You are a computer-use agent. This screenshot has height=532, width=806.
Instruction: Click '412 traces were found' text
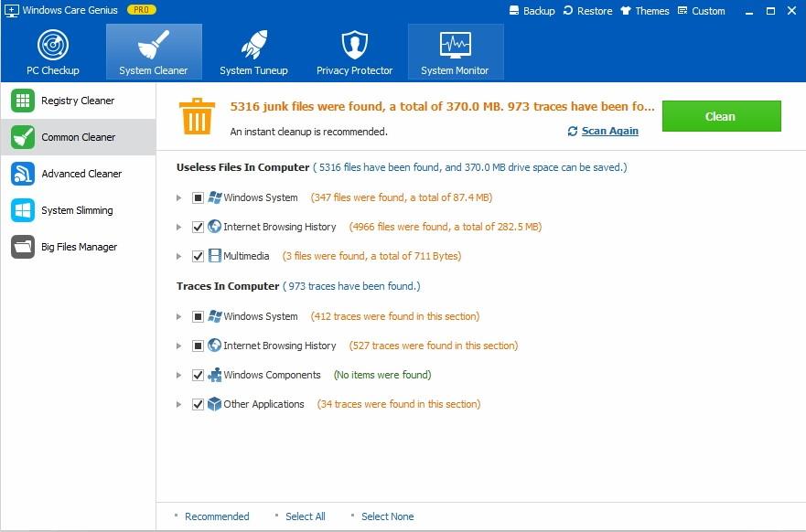coord(395,316)
